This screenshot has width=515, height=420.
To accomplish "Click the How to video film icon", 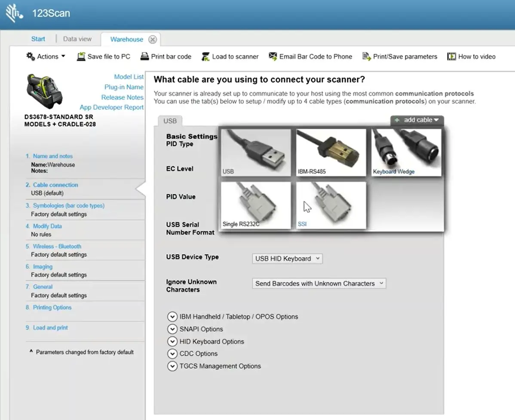I will (451, 56).
